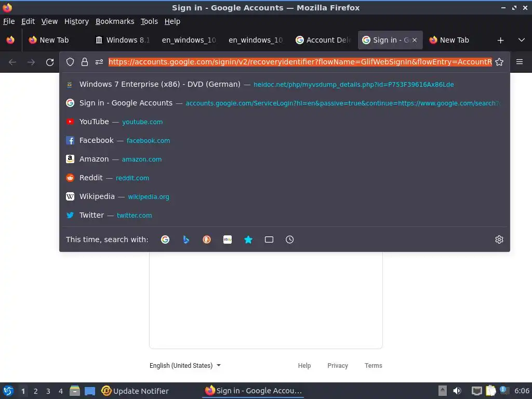This screenshot has height=399, width=532.
Task: Click the highlighted URL in address bar
Action: pyautogui.click(x=300, y=62)
